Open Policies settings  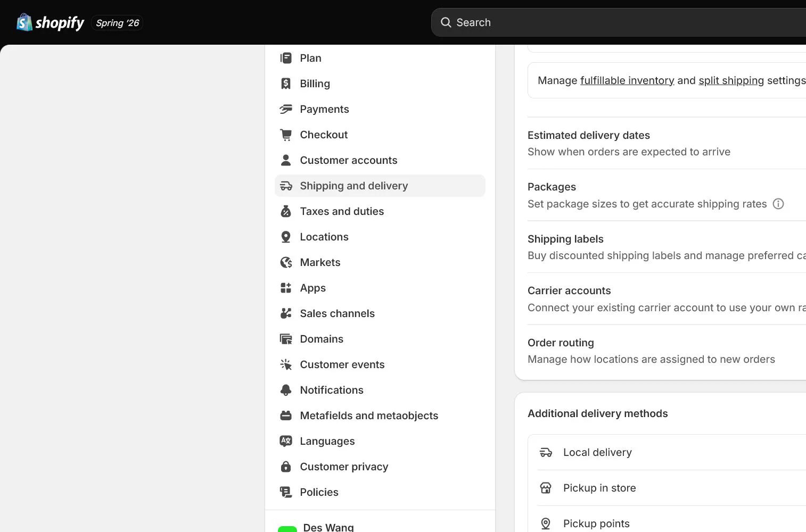click(380, 492)
